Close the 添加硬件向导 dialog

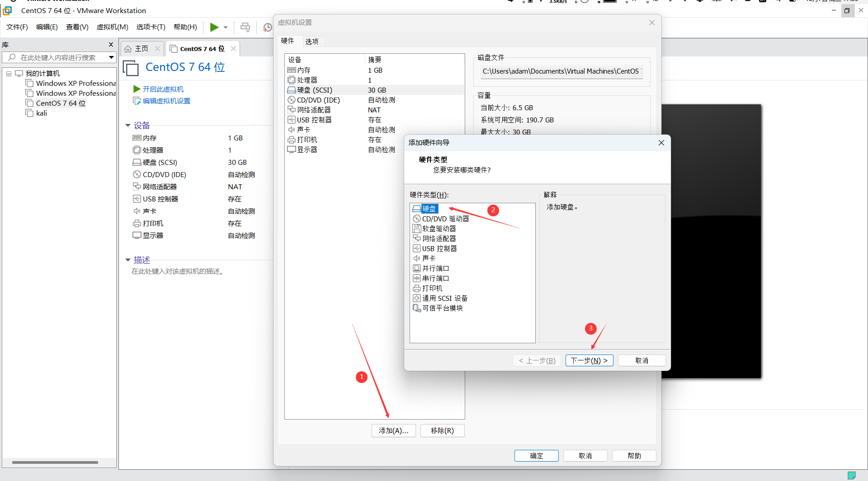tap(661, 143)
